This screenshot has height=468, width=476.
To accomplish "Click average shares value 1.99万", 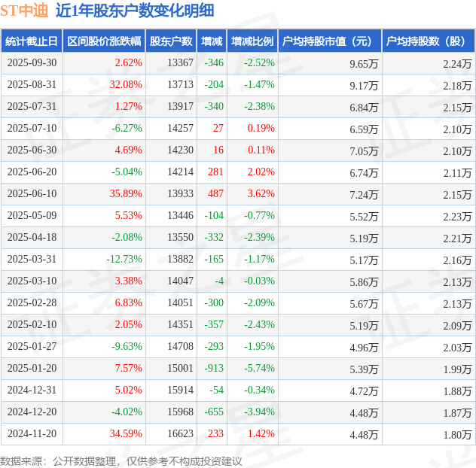I will (457, 369).
